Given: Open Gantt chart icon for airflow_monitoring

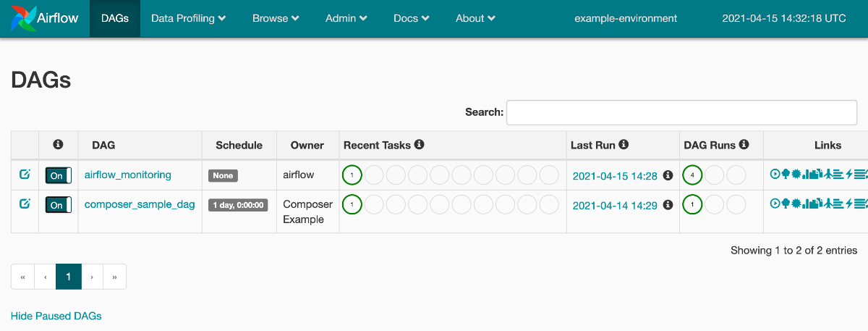Looking at the screenshot, I should [838, 174].
